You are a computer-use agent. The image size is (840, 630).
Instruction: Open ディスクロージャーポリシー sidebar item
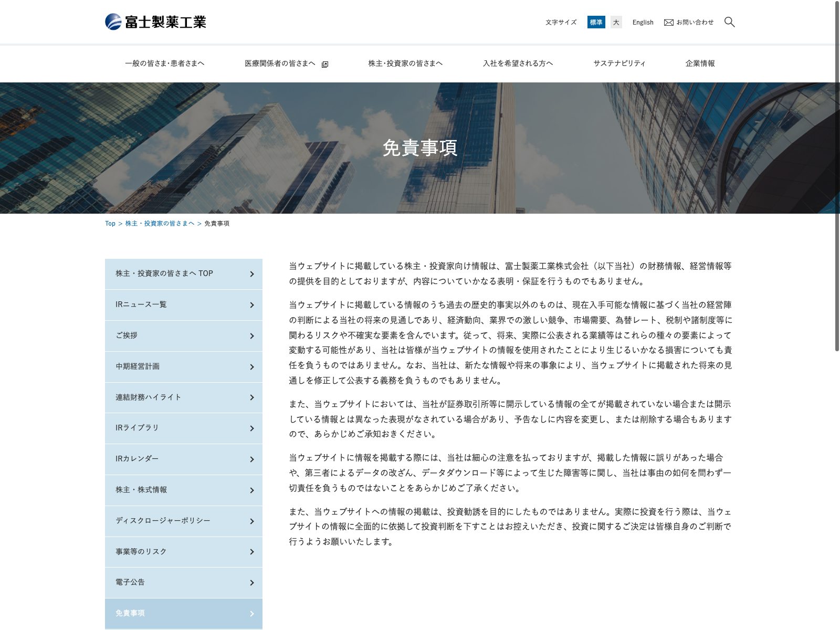click(x=163, y=521)
